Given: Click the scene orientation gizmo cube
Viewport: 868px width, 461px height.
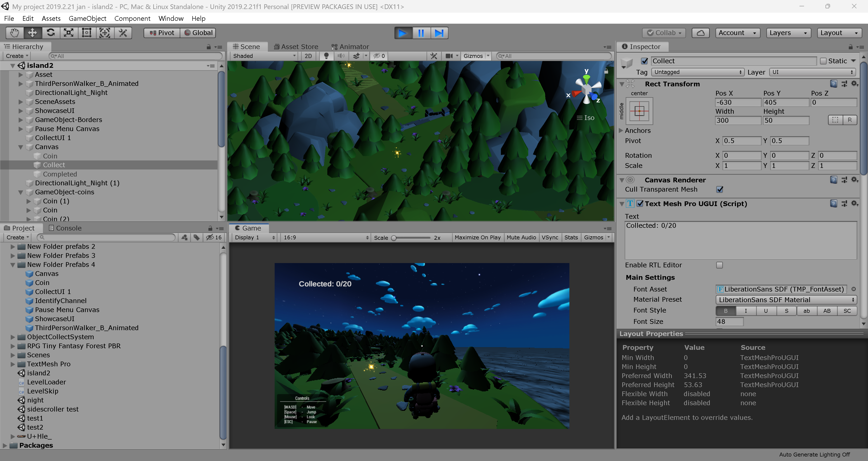Looking at the screenshot, I should pos(587,89).
